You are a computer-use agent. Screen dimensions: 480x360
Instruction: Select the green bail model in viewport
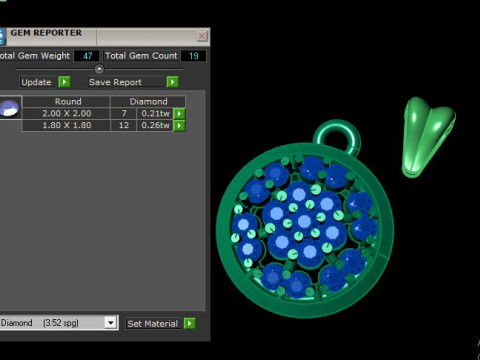[428, 137]
